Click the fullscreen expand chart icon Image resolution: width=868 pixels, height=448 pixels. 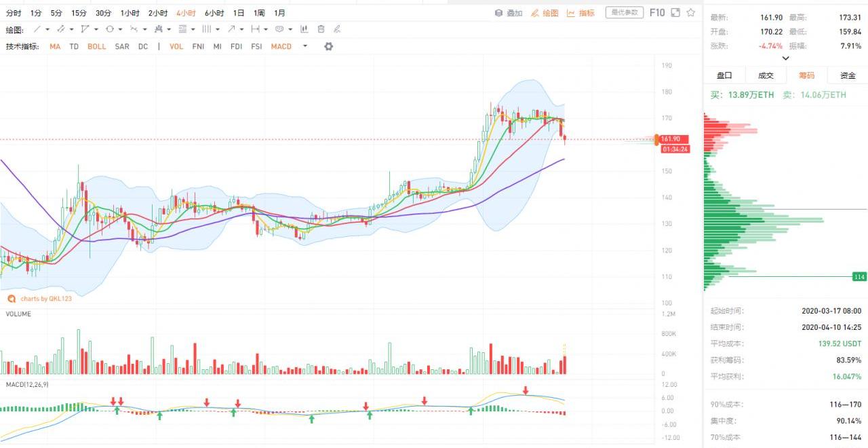[x=675, y=12]
